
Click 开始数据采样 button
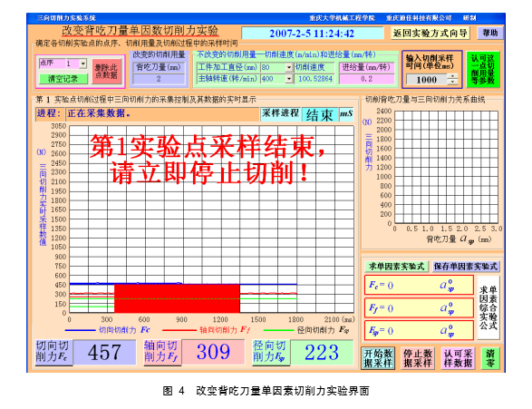(x=378, y=358)
